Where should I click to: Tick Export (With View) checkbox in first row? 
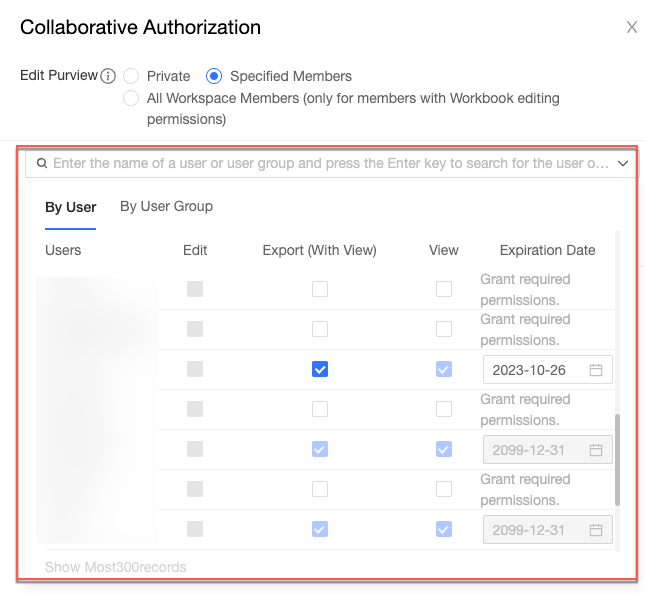click(x=320, y=289)
